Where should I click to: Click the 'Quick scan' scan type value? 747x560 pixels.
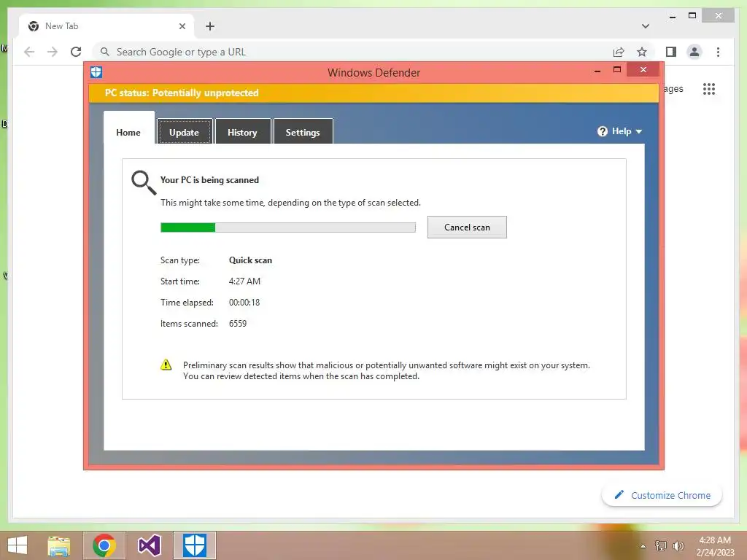250,260
